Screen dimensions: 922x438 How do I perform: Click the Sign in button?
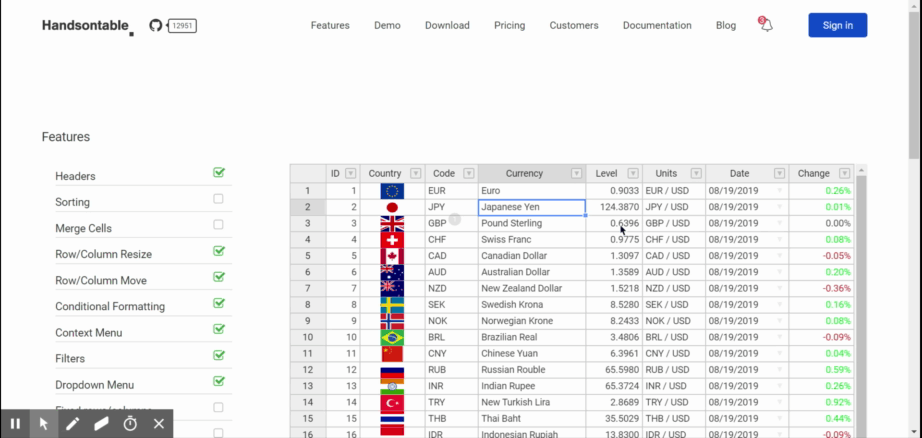pos(837,25)
